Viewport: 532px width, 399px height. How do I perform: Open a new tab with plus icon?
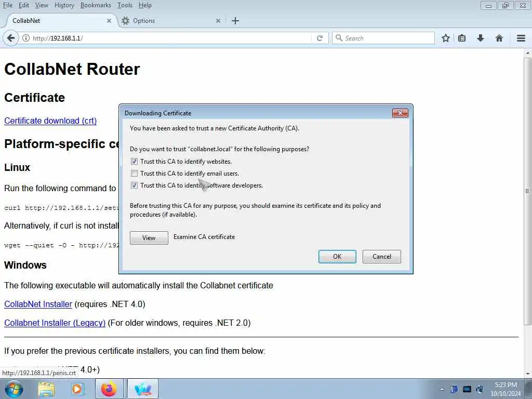(235, 21)
